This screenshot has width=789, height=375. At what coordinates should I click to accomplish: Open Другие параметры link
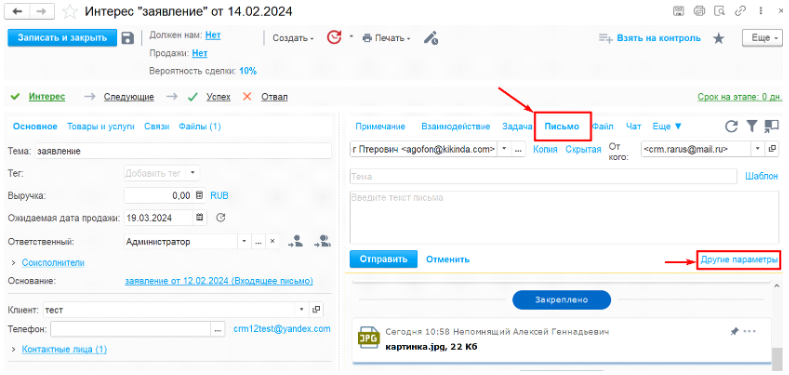[739, 259]
